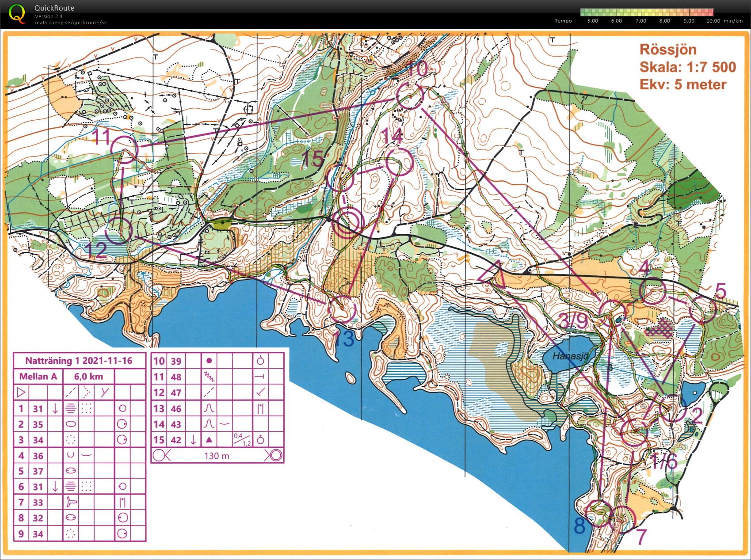751x560 pixels.
Task: Click control circle number 8
Action: coord(598,514)
